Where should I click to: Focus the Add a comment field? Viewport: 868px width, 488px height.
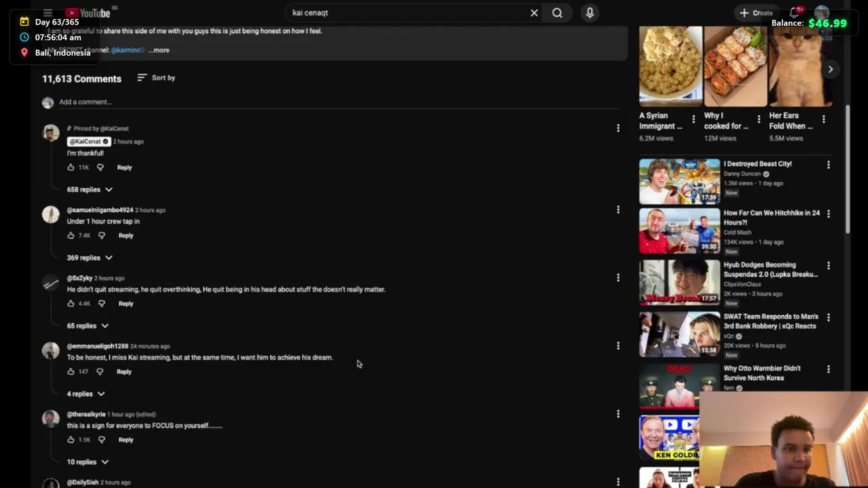click(x=339, y=102)
